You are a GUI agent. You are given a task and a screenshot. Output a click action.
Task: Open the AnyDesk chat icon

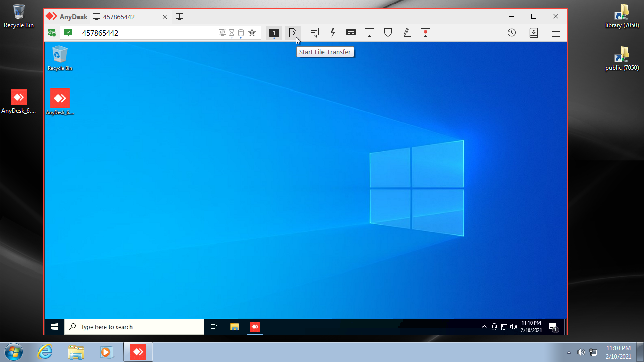click(x=314, y=33)
